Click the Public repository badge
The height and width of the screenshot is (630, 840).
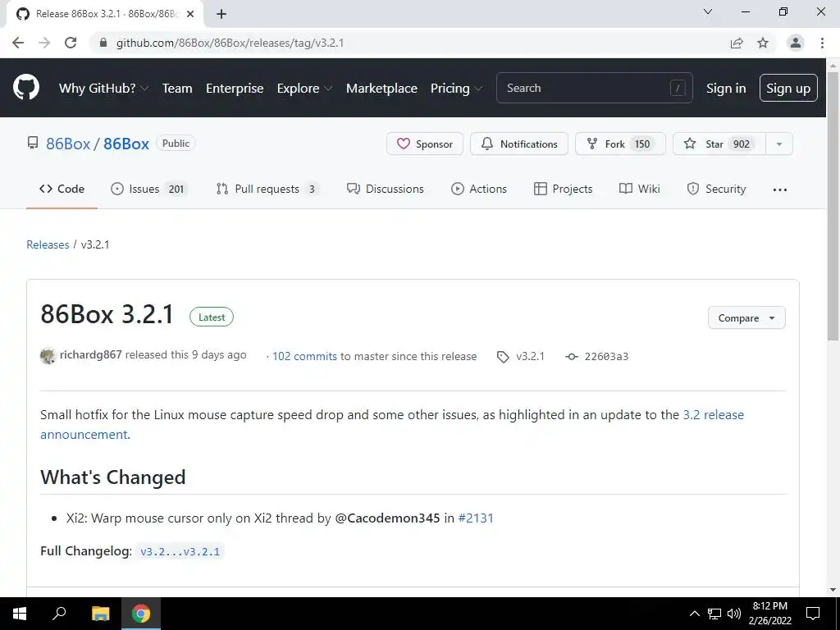[x=176, y=144]
